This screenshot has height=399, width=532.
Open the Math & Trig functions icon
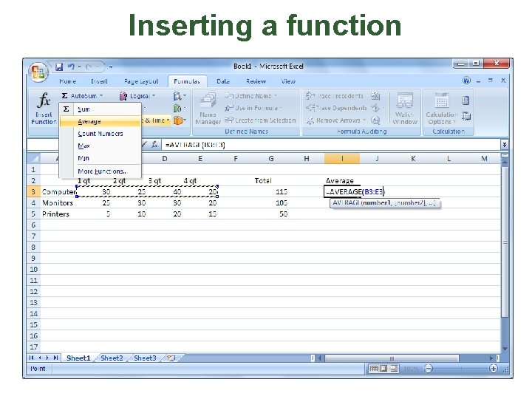179,108
